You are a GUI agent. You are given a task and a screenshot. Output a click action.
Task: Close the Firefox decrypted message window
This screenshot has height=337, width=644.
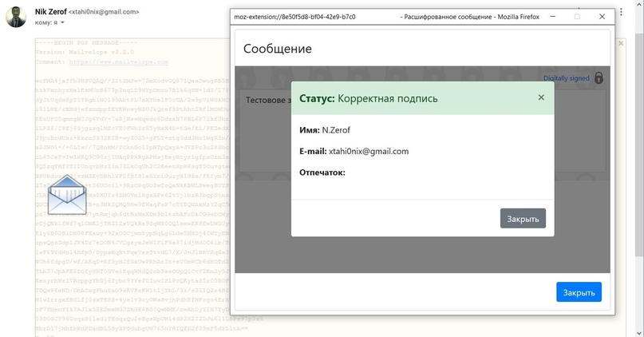[x=603, y=17]
